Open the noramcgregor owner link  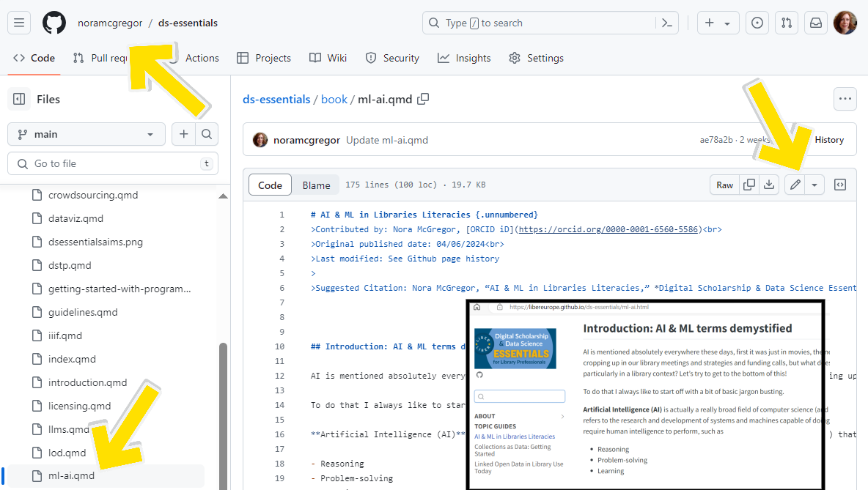click(110, 23)
